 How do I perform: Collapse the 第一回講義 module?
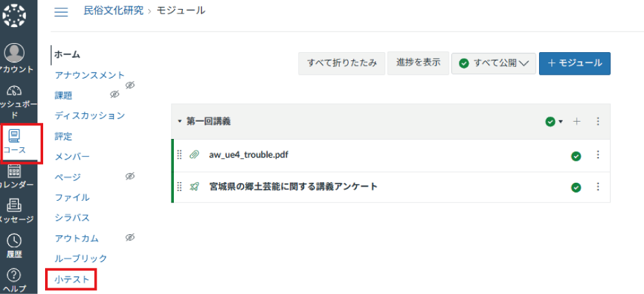180,122
